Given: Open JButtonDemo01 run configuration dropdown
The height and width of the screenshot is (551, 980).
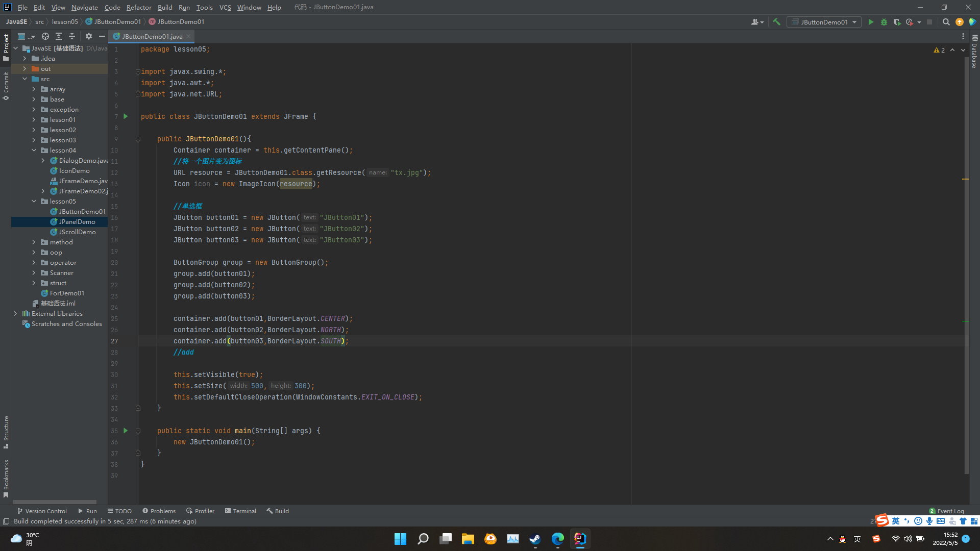Looking at the screenshot, I should coord(824,22).
